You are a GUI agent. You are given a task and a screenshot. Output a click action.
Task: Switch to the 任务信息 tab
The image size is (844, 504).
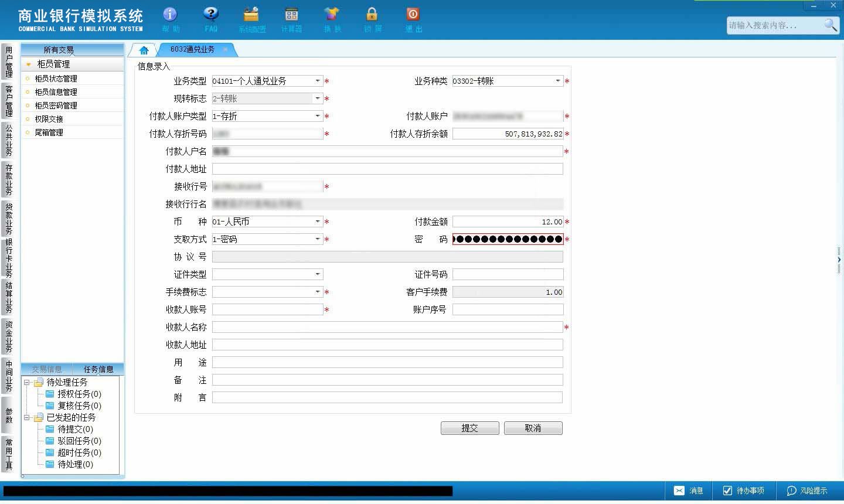pyautogui.click(x=98, y=369)
